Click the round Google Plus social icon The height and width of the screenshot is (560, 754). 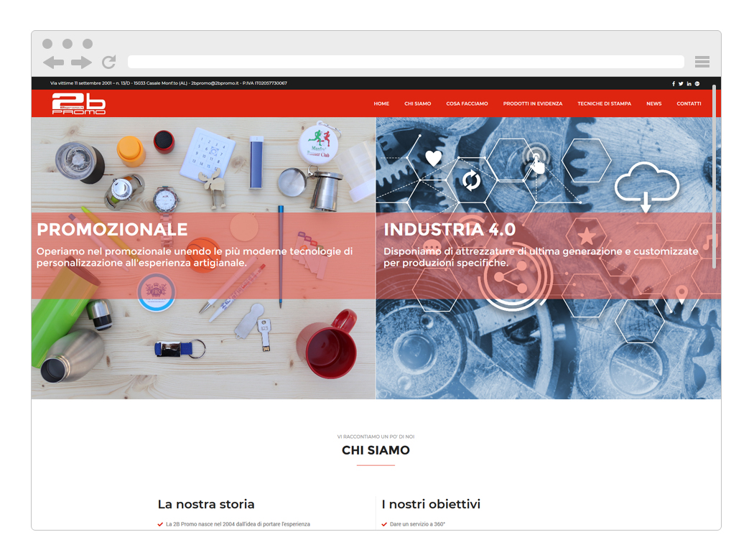pos(697,83)
